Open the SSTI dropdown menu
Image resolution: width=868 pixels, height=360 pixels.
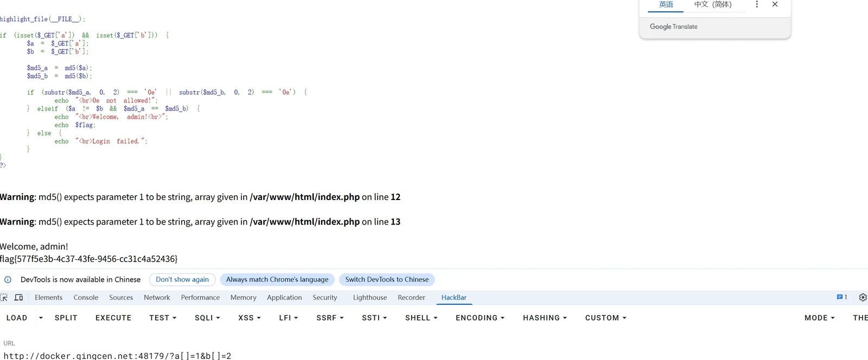(374, 318)
